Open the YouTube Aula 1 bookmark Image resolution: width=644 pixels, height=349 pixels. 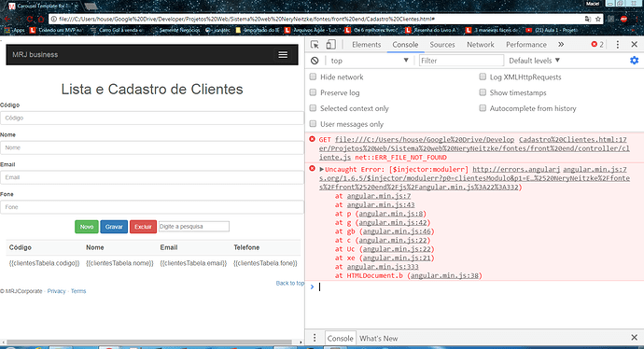(x=551, y=30)
